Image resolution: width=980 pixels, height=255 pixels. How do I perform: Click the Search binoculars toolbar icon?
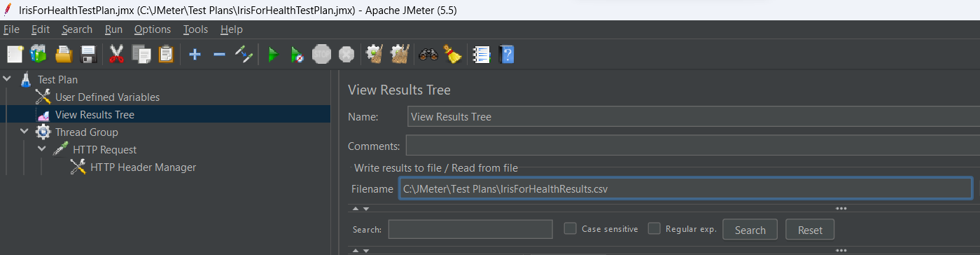(428, 54)
